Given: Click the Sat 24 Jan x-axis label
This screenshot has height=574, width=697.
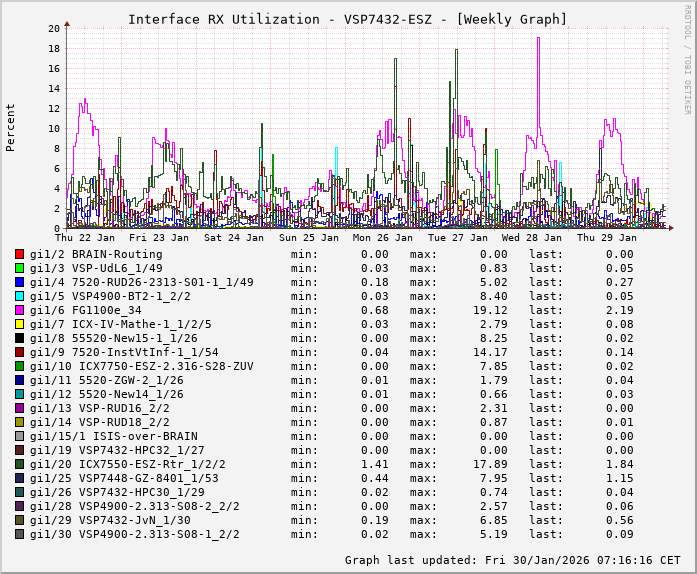Looking at the screenshot, I should coord(233,238).
